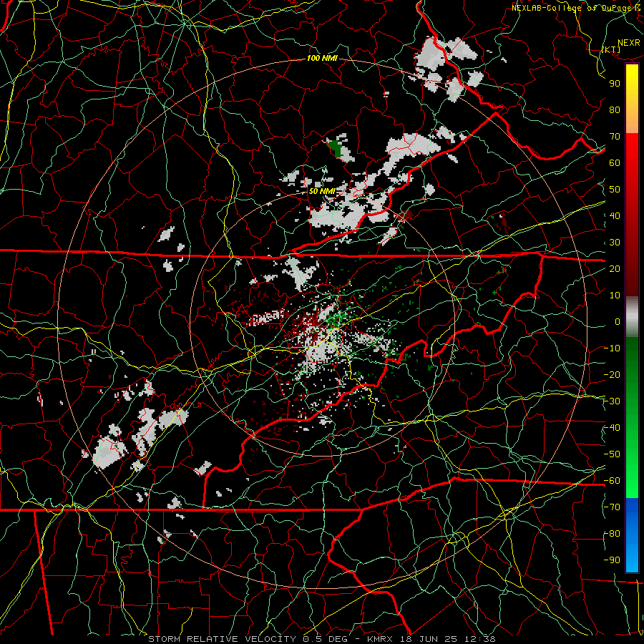Click the "[KT]" units label
Viewport: 644px width, 644px height.
(x=611, y=49)
